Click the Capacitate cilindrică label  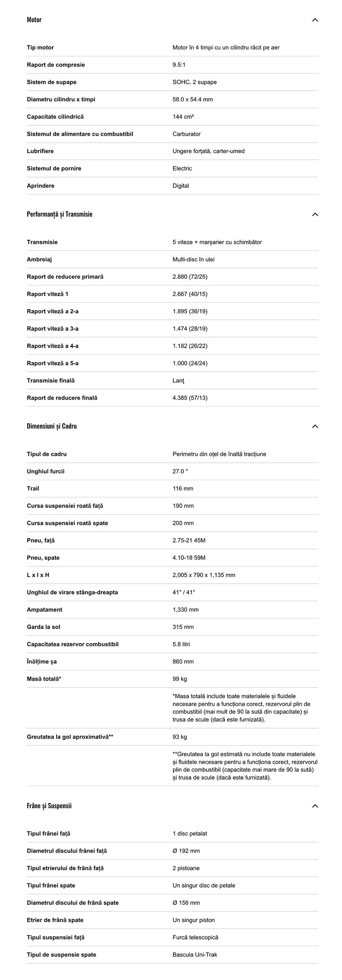(x=55, y=117)
